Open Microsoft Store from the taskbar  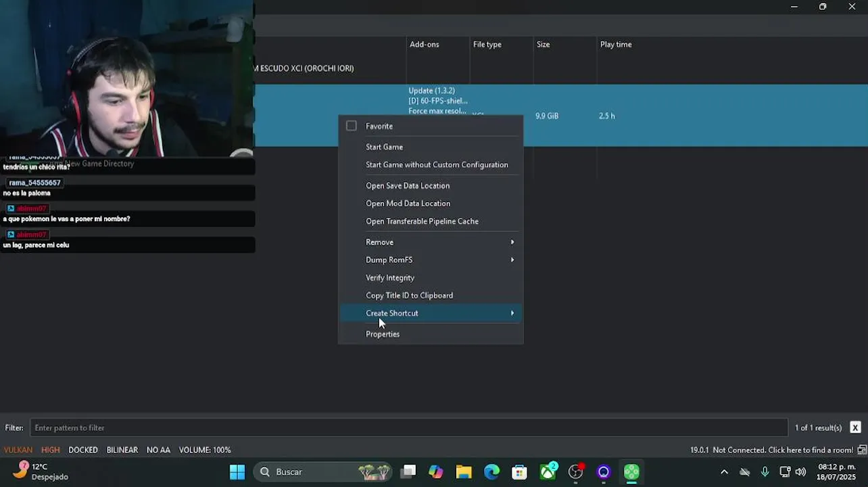(519, 472)
